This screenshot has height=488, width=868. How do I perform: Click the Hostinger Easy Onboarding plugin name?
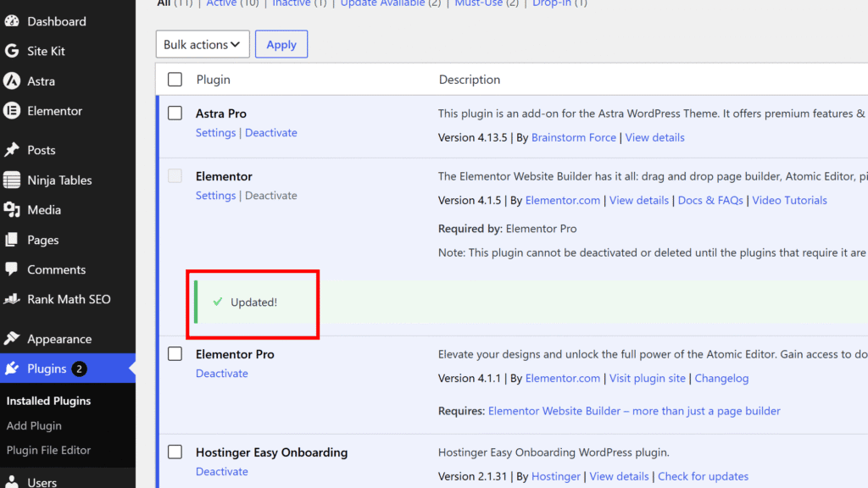click(x=271, y=452)
